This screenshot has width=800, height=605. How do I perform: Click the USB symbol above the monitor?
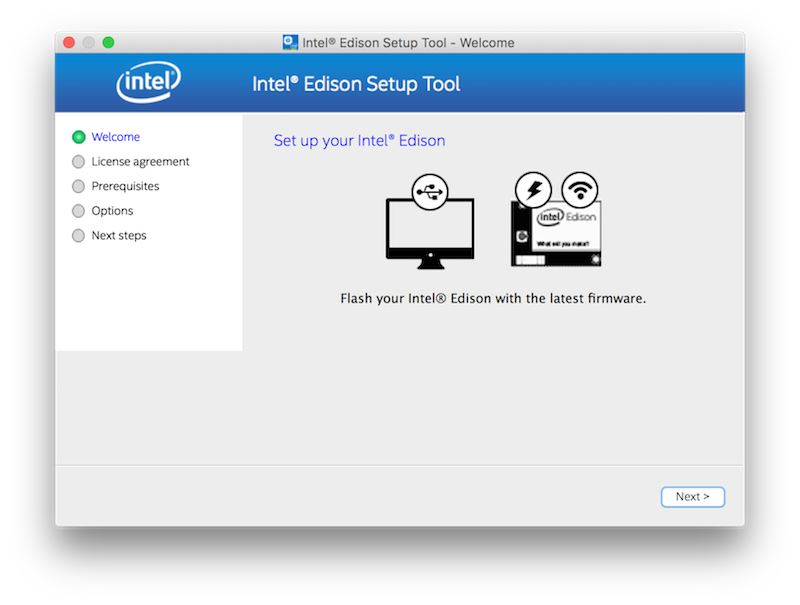pyautogui.click(x=430, y=191)
